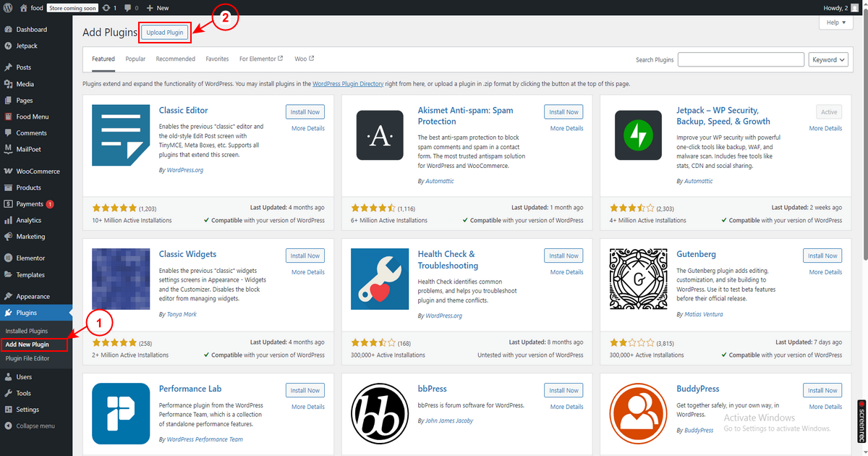Click the Search Plugins input field

tap(740, 60)
